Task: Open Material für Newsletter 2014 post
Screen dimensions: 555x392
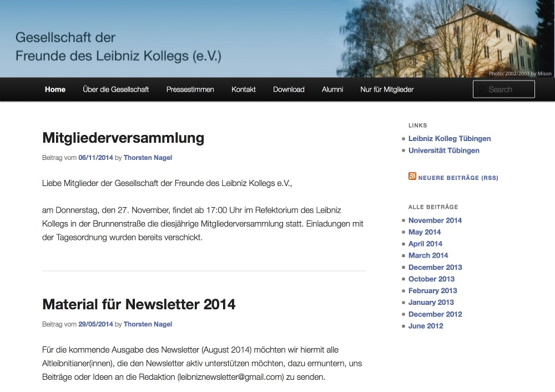Action: [x=139, y=304]
